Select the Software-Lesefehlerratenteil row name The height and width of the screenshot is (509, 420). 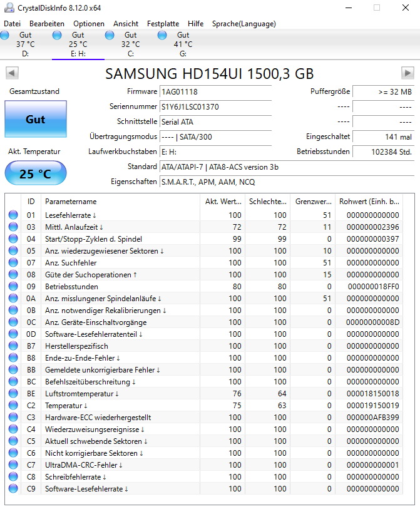click(x=93, y=334)
